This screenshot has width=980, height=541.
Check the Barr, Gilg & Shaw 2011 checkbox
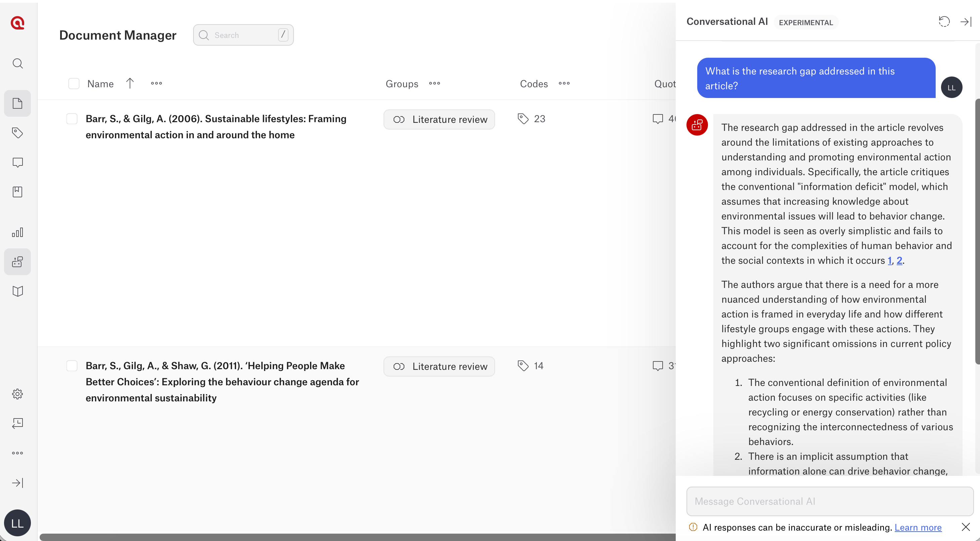[x=72, y=366]
